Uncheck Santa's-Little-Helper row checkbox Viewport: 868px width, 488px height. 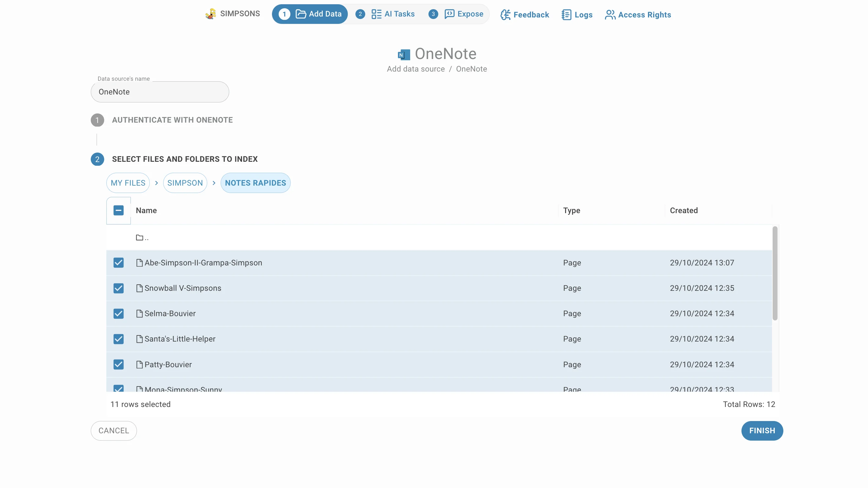pyautogui.click(x=119, y=339)
